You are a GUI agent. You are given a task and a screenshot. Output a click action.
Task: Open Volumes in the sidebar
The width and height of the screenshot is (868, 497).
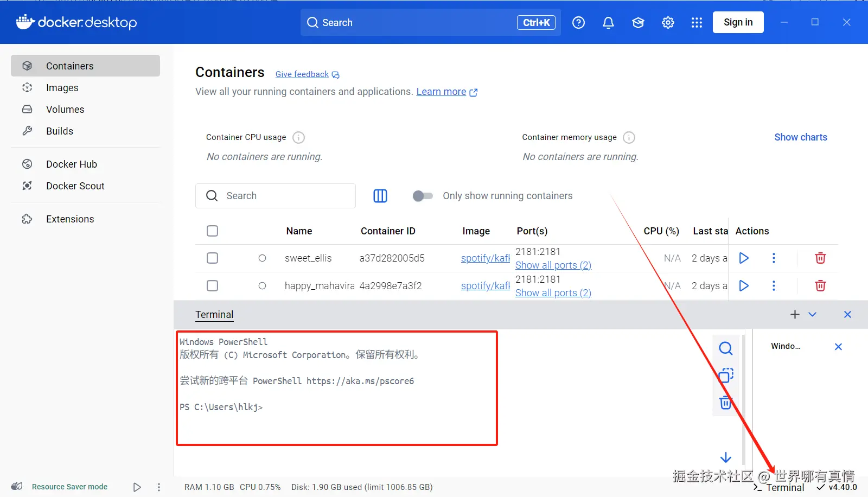[x=85, y=110]
